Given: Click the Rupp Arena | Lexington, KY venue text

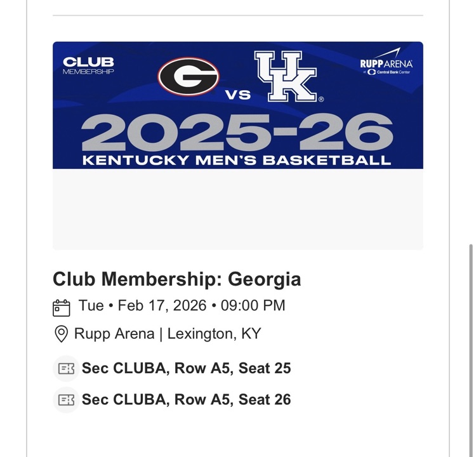Looking at the screenshot, I should [168, 334].
